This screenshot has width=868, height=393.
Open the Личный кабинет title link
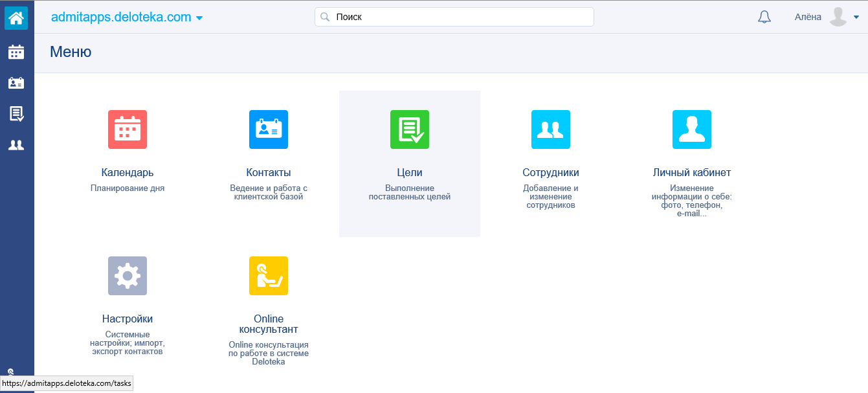692,173
